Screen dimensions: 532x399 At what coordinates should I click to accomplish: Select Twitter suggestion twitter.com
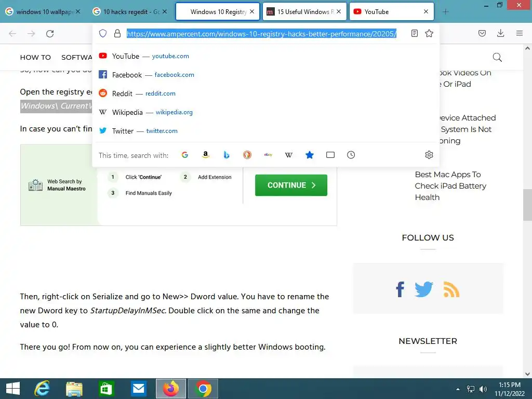265,130
